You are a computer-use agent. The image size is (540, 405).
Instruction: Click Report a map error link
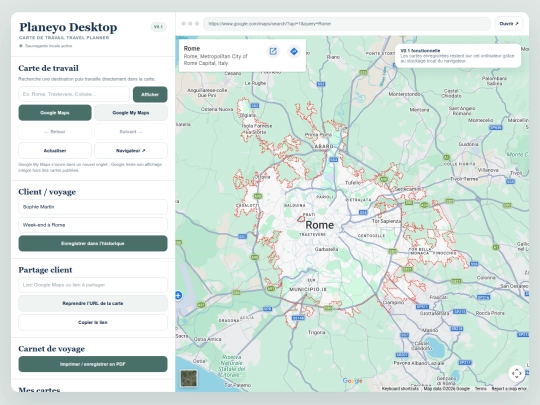pyautogui.click(x=509, y=388)
